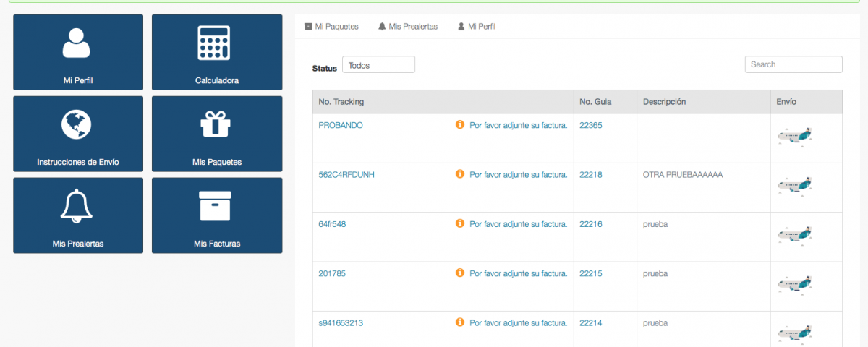868x347 pixels.
Task: Click the 'prueba' description in row 22216
Action: tap(655, 224)
